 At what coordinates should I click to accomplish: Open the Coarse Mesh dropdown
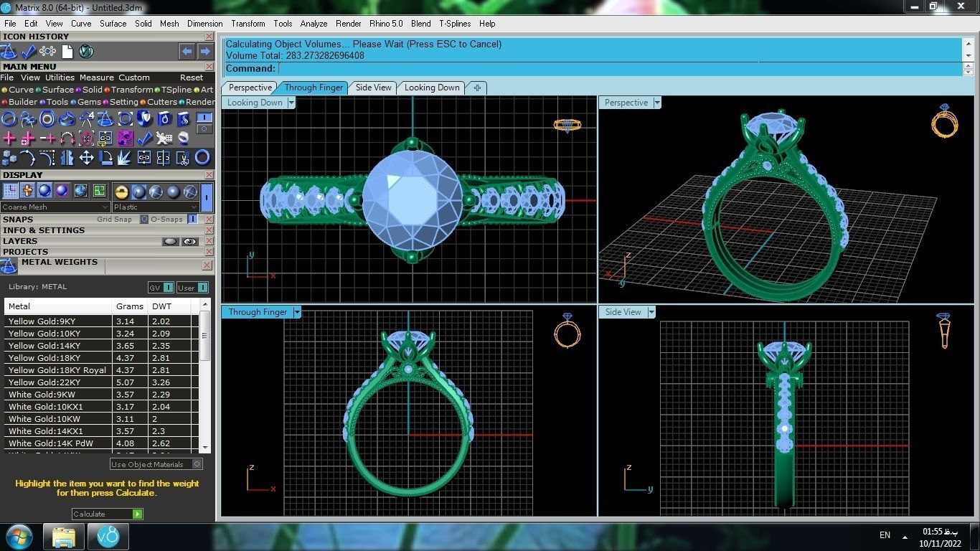(56, 207)
